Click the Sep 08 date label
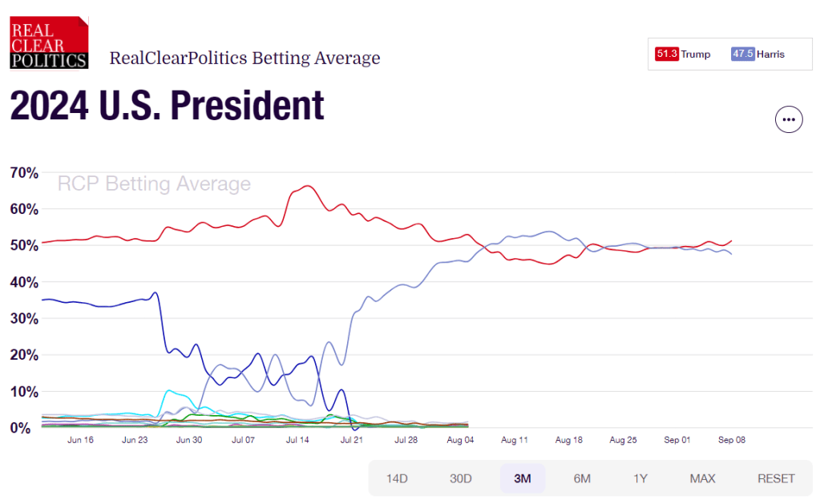The image size is (820, 504). pos(732,440)
